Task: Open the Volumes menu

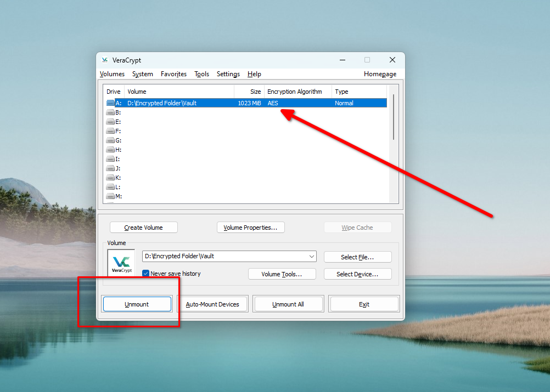Action: 112,74
